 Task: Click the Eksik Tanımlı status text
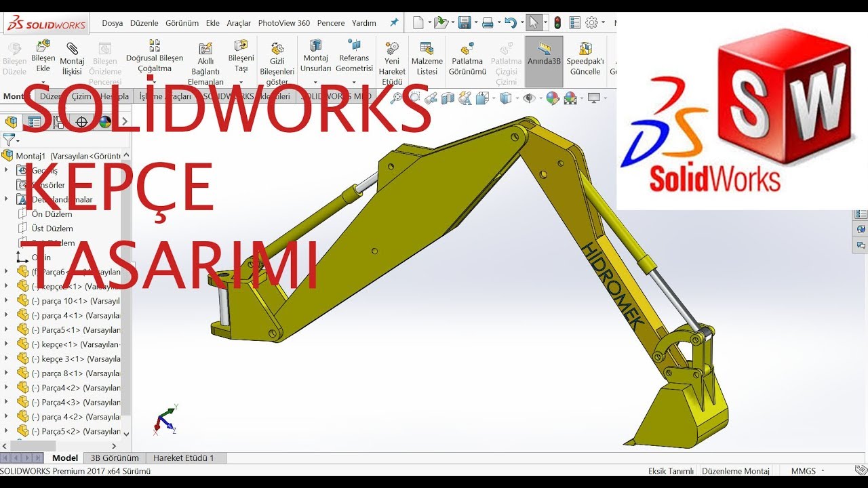click(671, 471)
